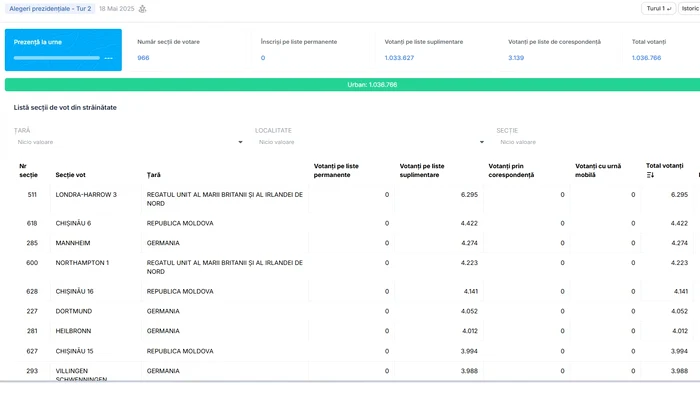Click the Nr secție column header
700x409 pixels.
click(29, 171)
